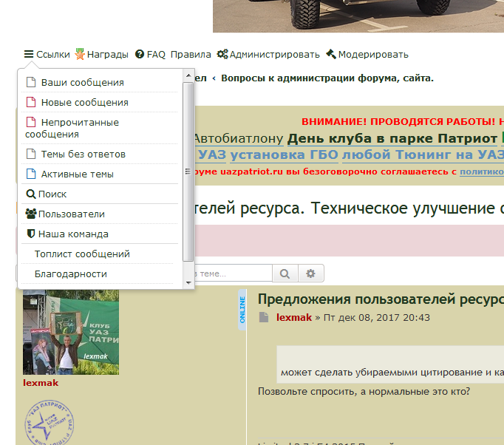
Task: Open Правила forum rules link
Action: tap(191, 55)
